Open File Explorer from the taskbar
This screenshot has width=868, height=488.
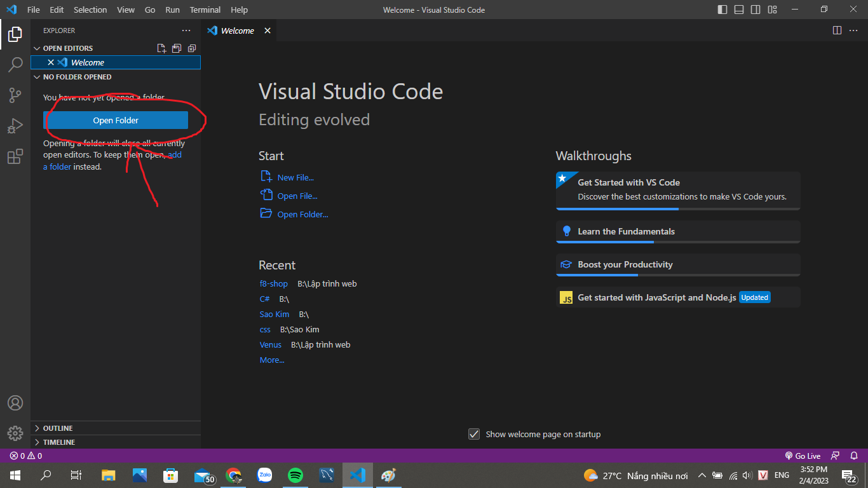pyautogui.click(x=109, y=475)
